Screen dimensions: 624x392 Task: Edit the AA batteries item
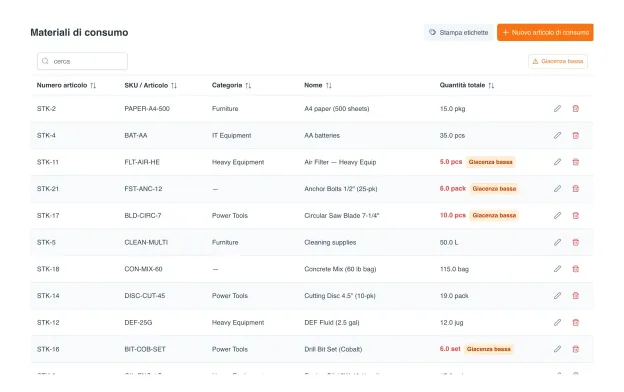pos(557,135)
